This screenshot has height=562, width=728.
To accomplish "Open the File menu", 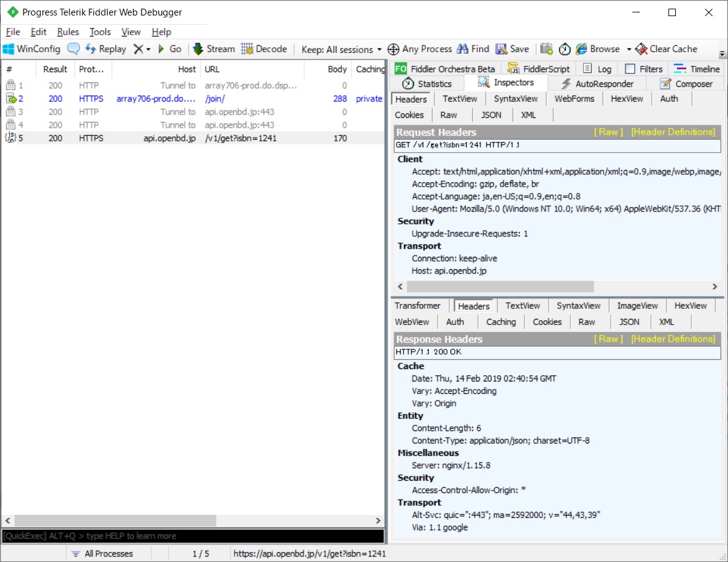I will 13,32.
